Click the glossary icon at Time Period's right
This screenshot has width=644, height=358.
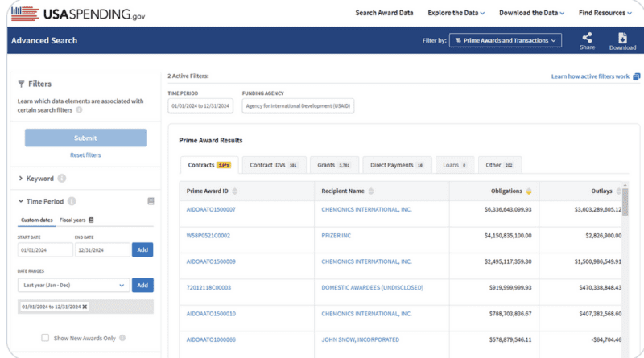point(151,201)
